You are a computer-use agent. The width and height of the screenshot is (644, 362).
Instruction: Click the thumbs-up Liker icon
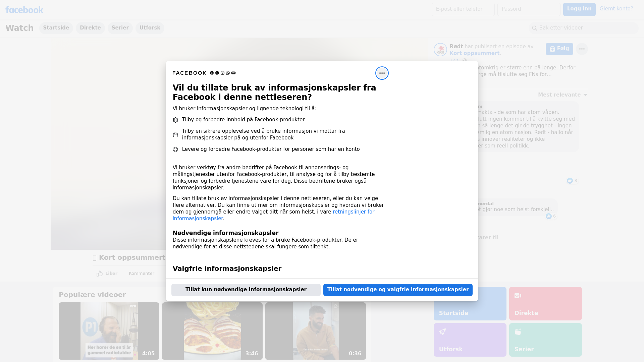(x=100, y=274)
